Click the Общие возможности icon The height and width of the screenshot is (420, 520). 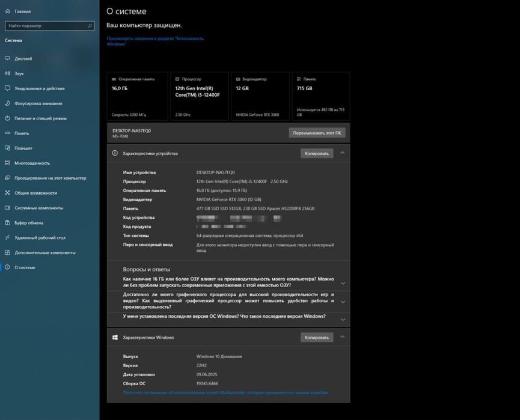pos(8,193)
